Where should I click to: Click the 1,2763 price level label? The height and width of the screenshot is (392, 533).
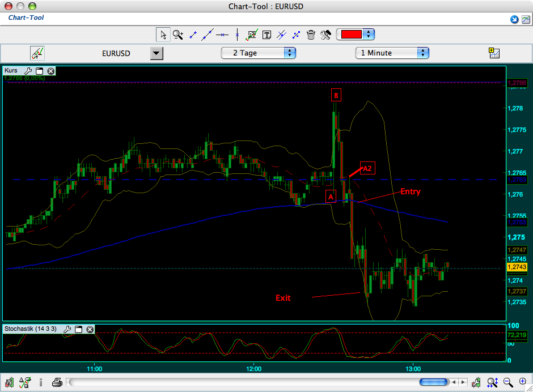pyautogui.click(x=517, y=180)
